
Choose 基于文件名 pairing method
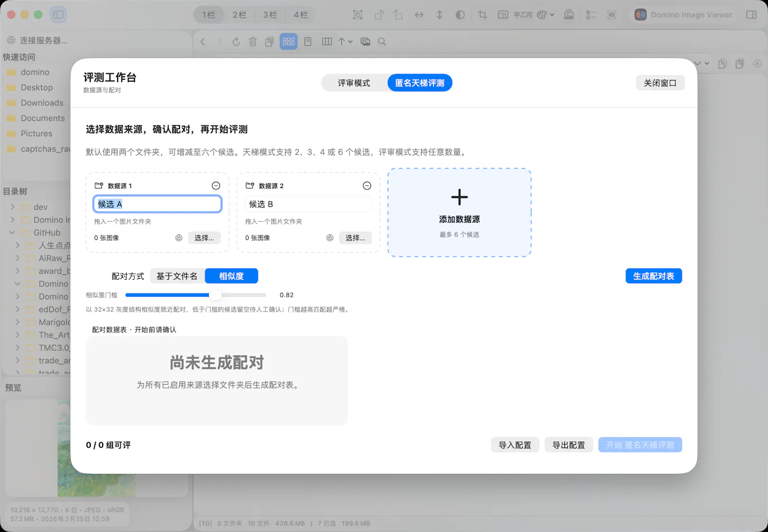pos(177,276)
